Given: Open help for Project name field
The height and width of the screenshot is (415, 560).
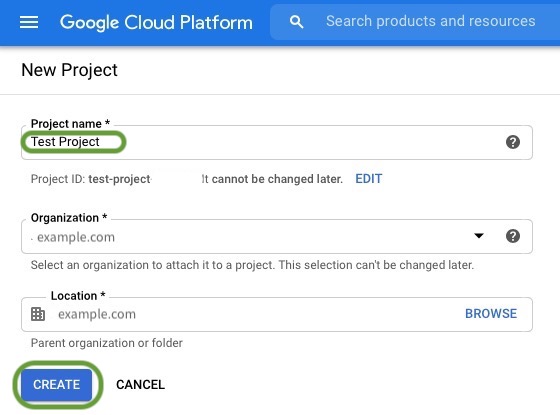Looking at the screenshot, I should tap(513, 142).
